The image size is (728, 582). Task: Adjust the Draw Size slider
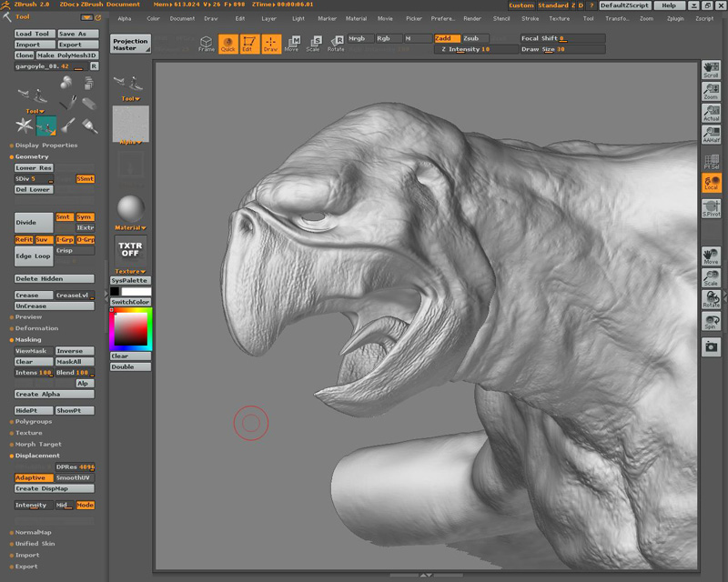(562, 49)
